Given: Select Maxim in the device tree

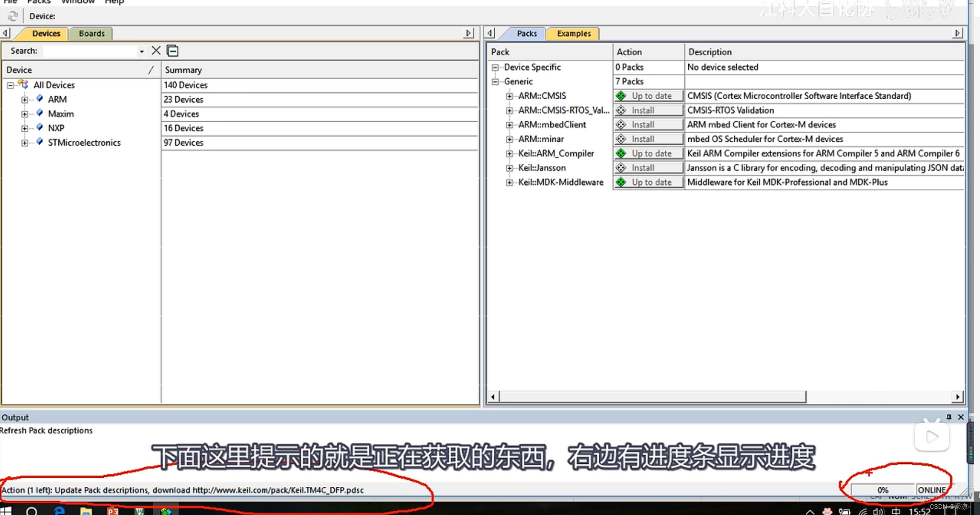Looking at the screenshot, I should [x=61, y=114].
